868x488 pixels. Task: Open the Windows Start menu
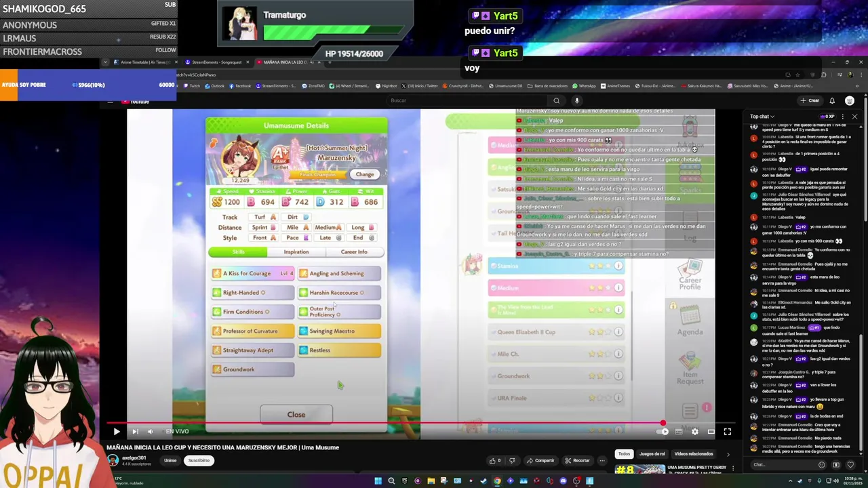coord(378,481)
